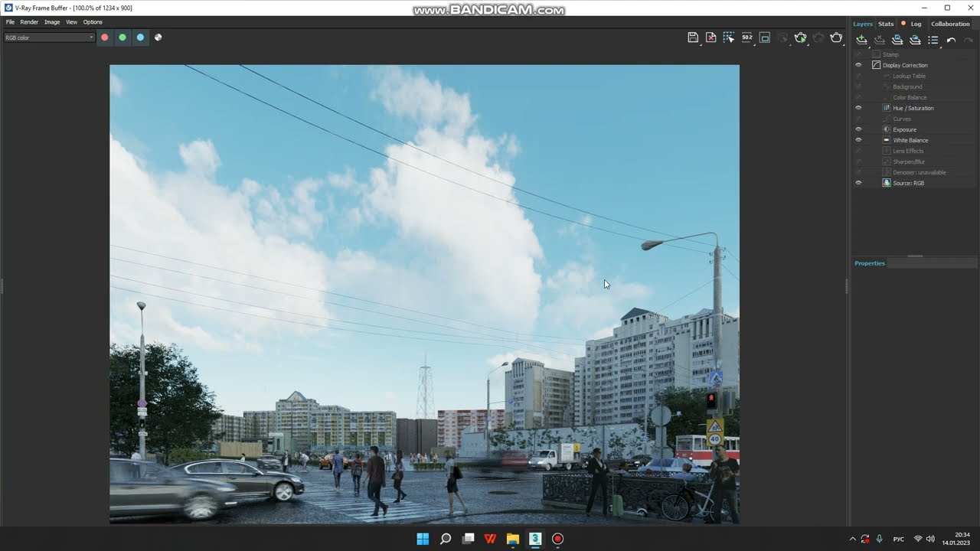Switch to mono alpha channel view

pyautogui.click(x=158, y=37)
